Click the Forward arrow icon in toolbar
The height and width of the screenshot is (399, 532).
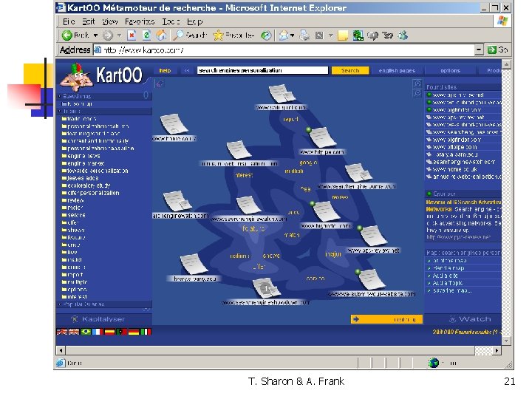[x=108, y=35]
